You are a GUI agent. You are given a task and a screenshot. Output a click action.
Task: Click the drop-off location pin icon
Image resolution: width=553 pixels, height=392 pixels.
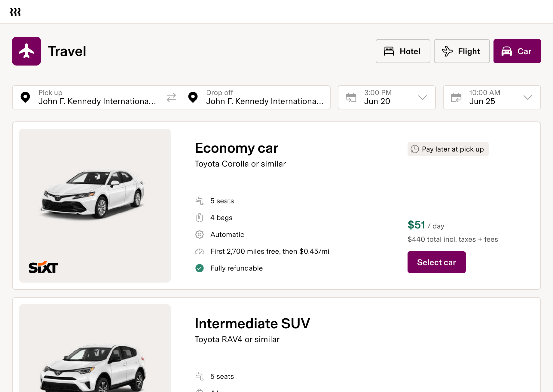click(193, 97)
